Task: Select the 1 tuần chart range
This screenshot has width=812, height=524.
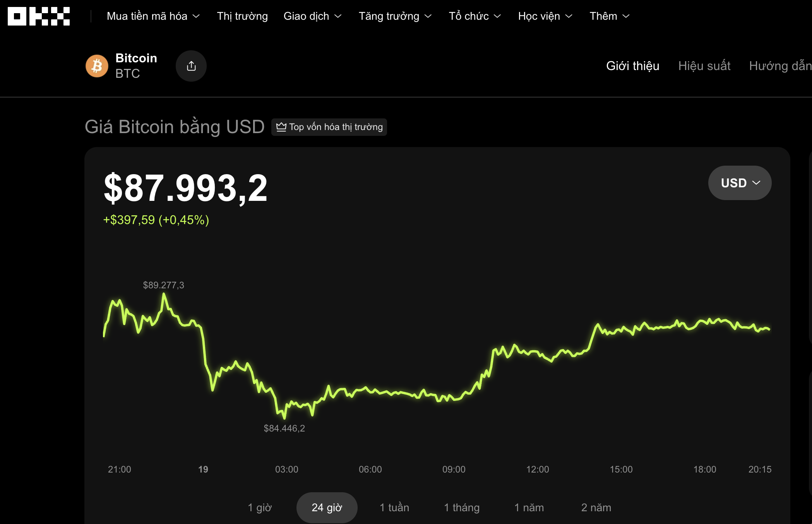Action: [x=394, y=507]
